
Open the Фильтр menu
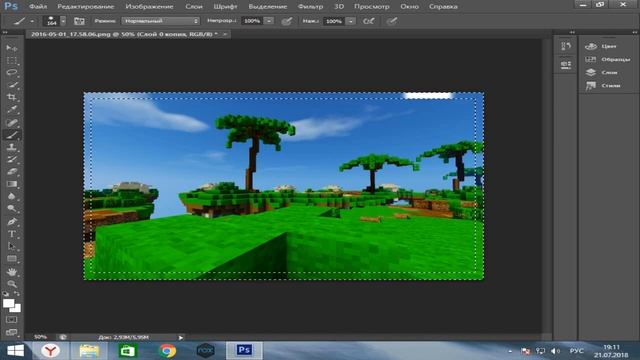[x=310, y=7]
